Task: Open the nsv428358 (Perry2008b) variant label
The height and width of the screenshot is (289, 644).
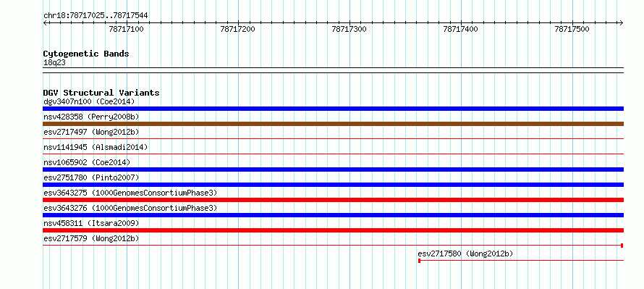Action: pyautogui.click(x=91, y=117)
